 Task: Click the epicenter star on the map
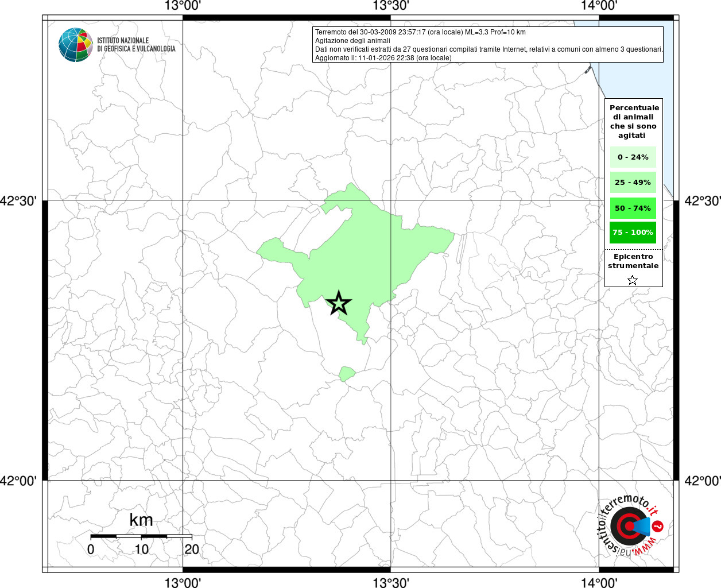[x=339, y=303]
